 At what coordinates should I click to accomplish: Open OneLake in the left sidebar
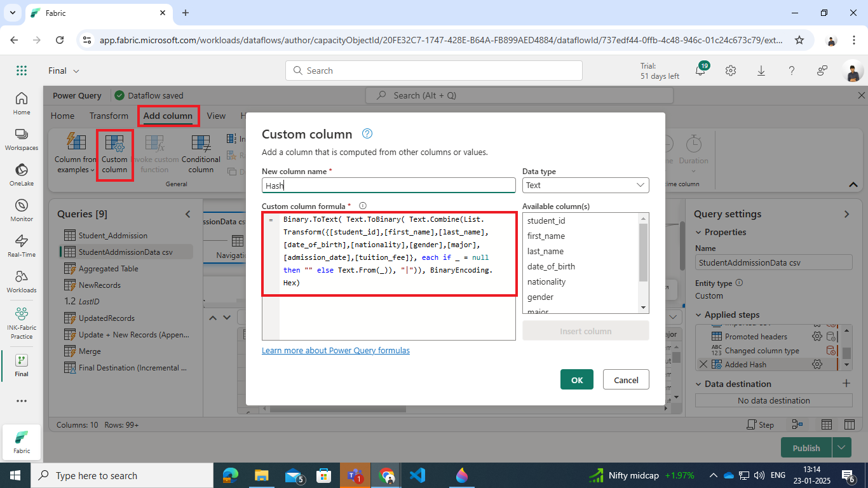pyautogui.click(x=22, y=175)
